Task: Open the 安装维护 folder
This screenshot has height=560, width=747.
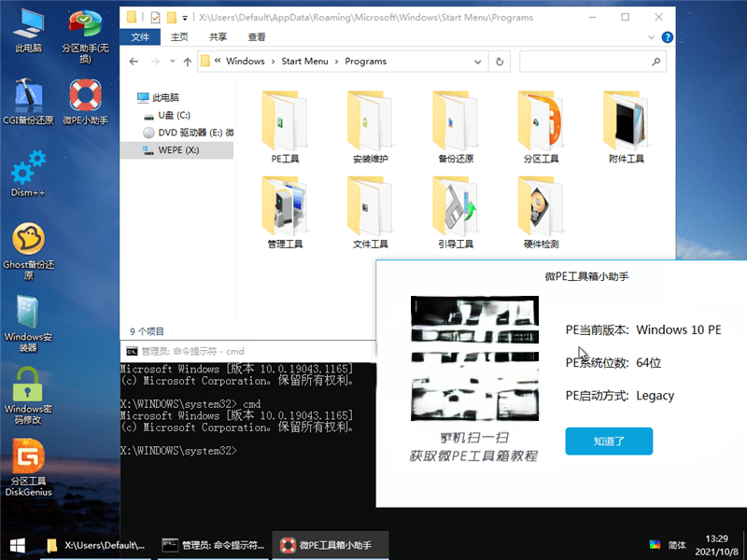Action: click(370, 127)
